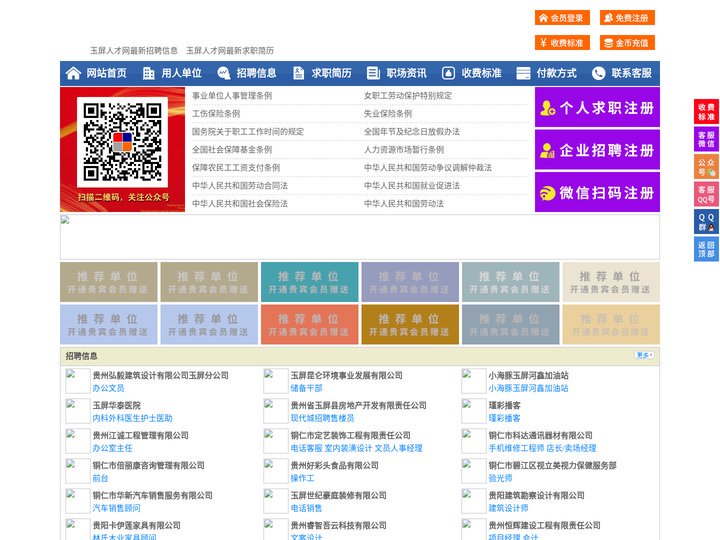The height and width of the screenshot is (540, 720).
Task: Click the phone icon beside 联系客服
Action: coord(598,73)
